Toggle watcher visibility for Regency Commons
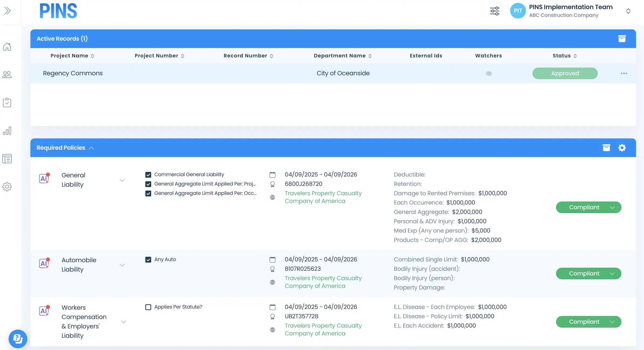Viewport: 644px width, 350px height. click(489, 73)
